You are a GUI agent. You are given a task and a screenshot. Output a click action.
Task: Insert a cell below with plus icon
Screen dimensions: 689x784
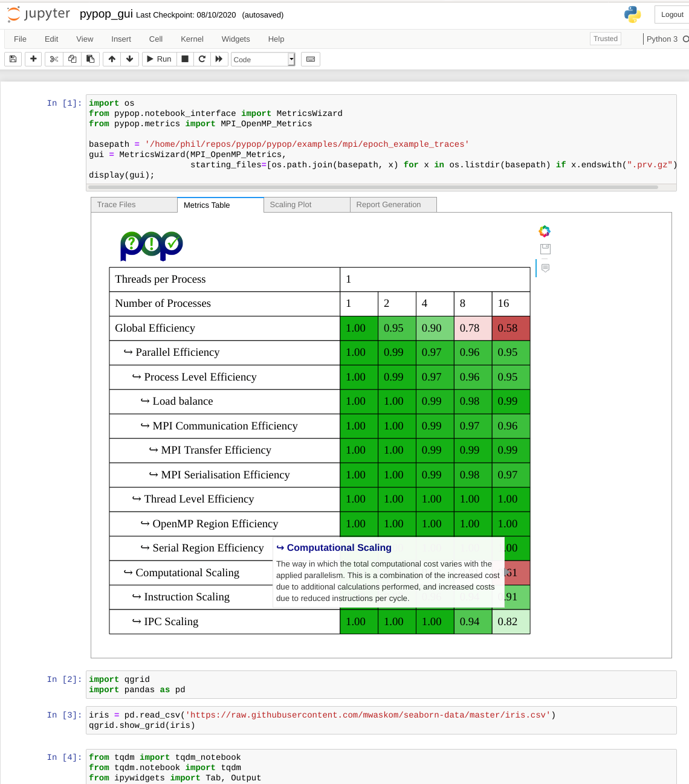(x=33, y=59)
